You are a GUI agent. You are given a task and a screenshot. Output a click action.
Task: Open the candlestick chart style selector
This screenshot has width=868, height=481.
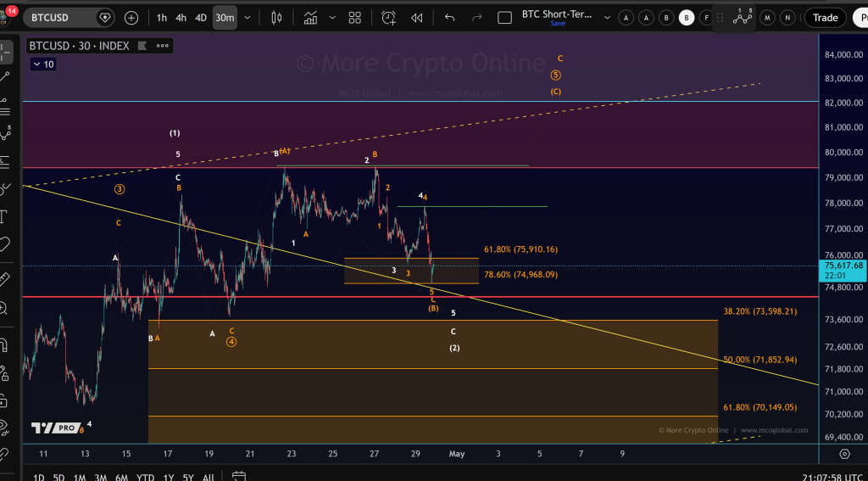(276, 17)
